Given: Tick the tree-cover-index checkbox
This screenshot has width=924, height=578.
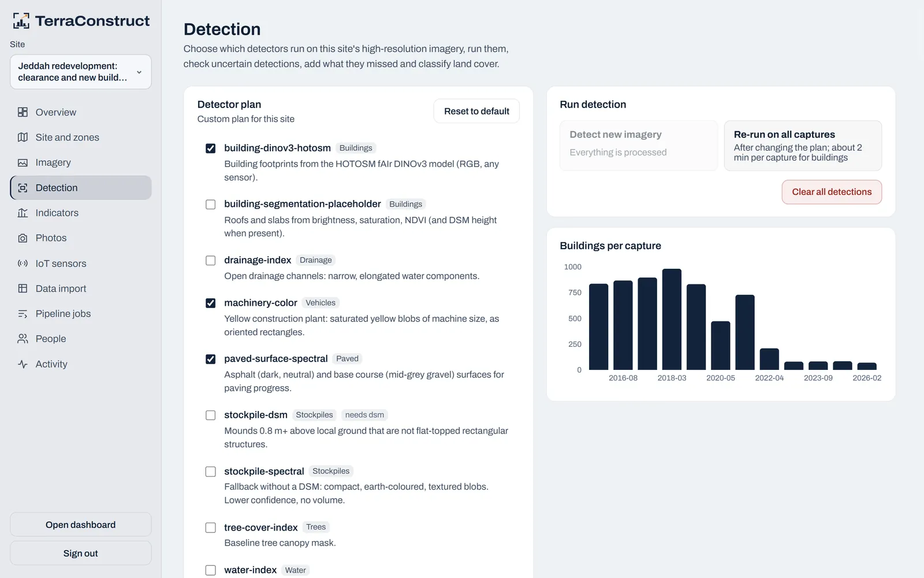Looking at the screenshot, I should coord(211,528).
